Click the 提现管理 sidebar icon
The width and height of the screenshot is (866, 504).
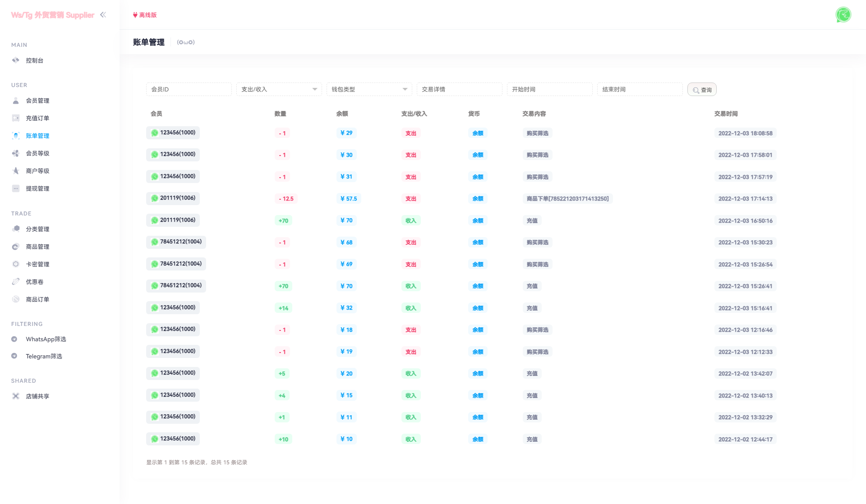click(x=16, y=188)
